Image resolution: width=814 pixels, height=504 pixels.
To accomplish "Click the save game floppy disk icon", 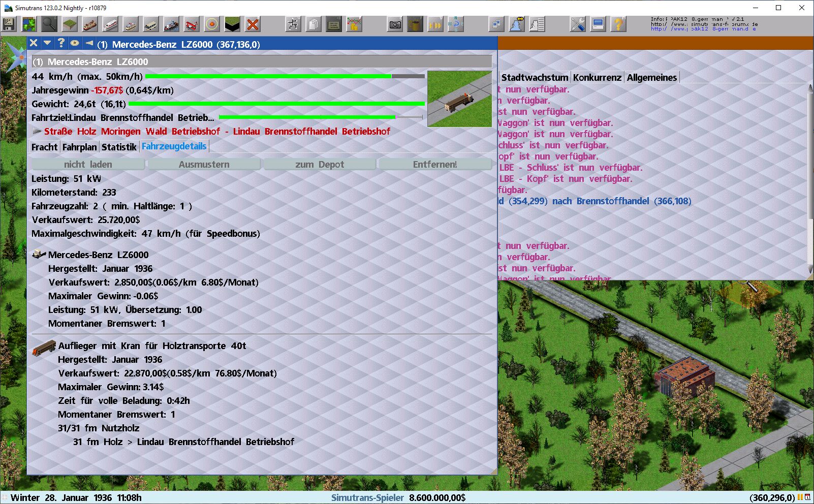I will pos(9,24).
